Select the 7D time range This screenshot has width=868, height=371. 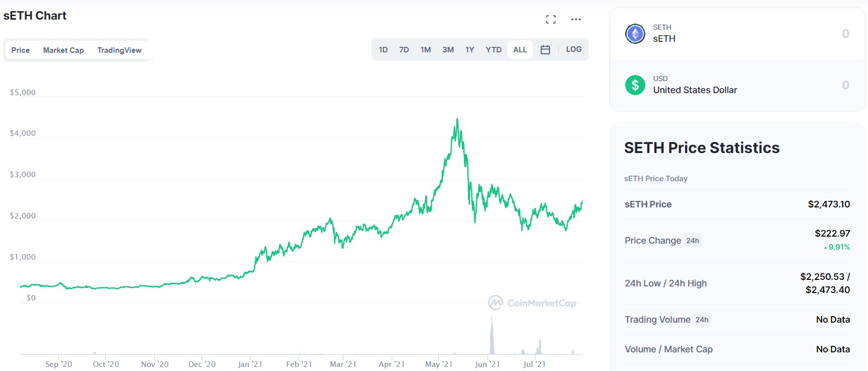[404, 50]
